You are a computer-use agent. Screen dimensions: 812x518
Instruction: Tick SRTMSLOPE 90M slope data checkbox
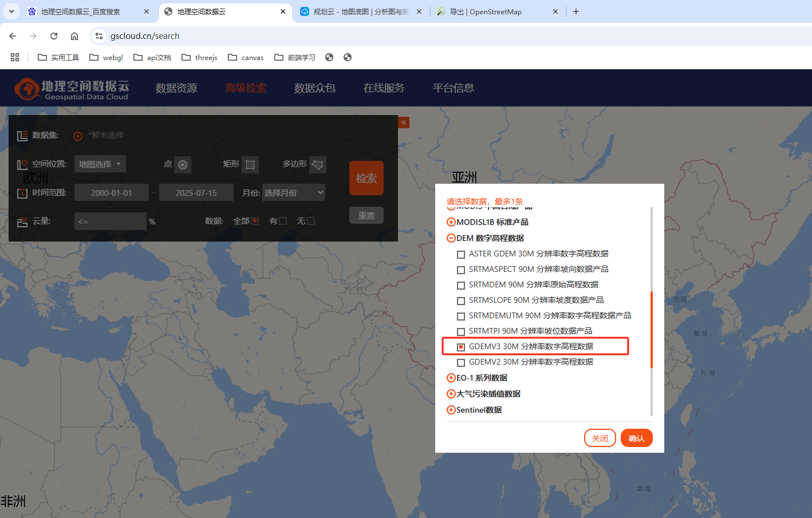[461, 300]
